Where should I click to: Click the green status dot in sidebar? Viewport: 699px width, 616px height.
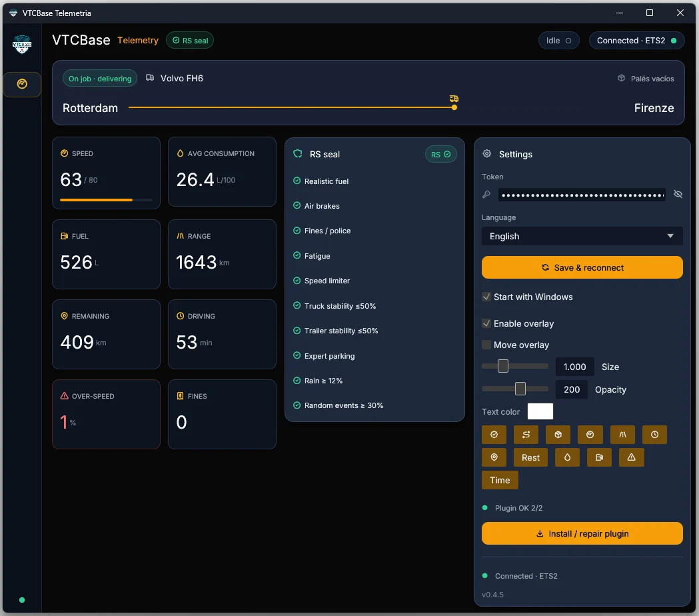click(x=22, y=600)
